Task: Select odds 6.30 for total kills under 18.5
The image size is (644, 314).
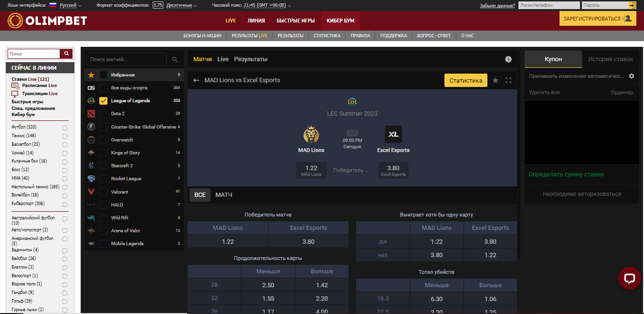Action: (x=436, y=299)
